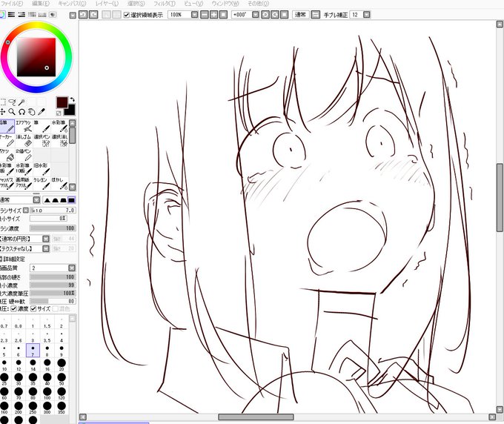Uncheck サイズ pressure size checkbox

click(x=33, y=309)
